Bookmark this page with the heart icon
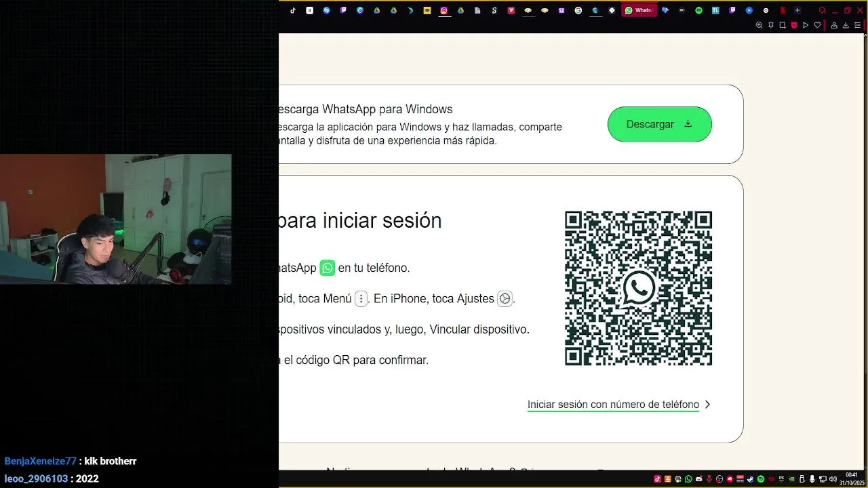Viewport: 868px width, 488px height. (817, 25)
